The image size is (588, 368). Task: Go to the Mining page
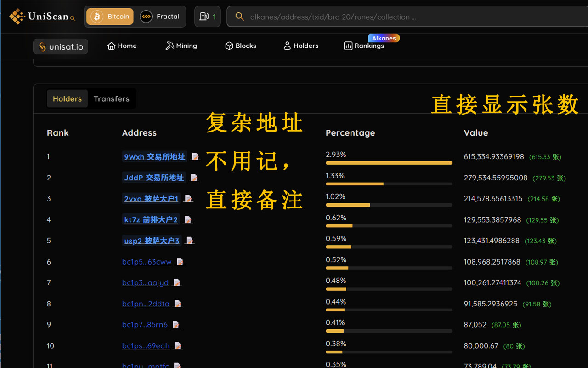coord(181,46)
